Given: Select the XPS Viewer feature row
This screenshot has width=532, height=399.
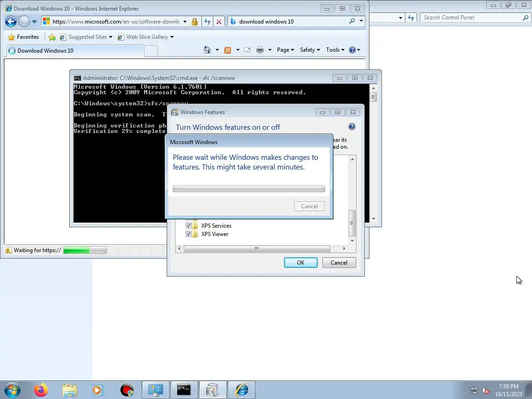Looking at the screenshot, I should point(214,234).
